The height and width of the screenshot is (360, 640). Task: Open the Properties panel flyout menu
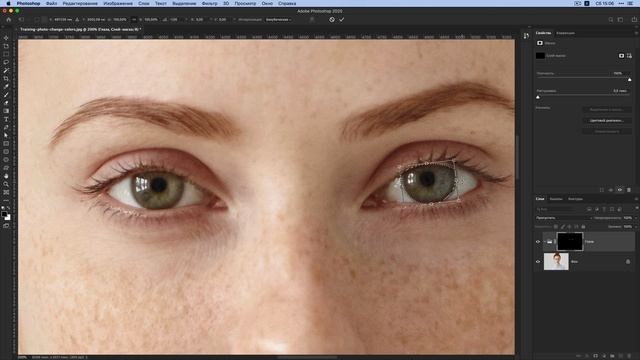tap(636, 33)
